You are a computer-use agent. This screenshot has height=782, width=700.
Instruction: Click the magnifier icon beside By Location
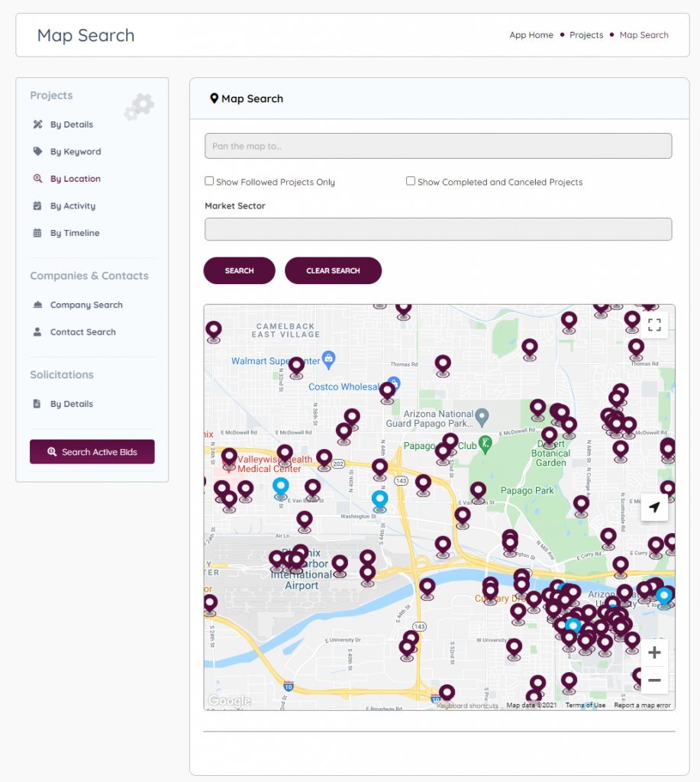(x=37, y=179)
